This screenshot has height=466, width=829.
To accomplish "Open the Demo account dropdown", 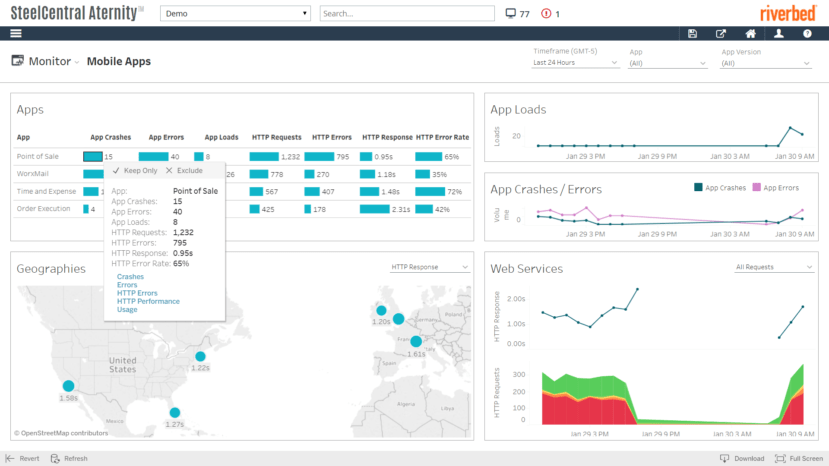I will pos(235,13).
